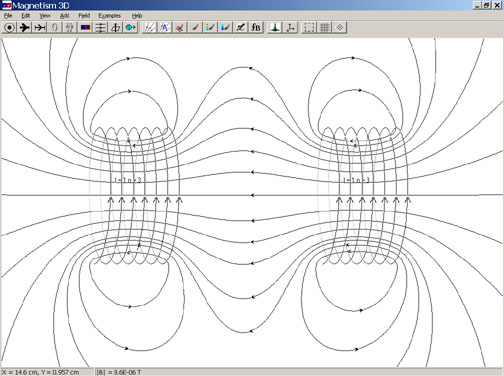
Task: Open the Help menu
Action: coord(137,16)
